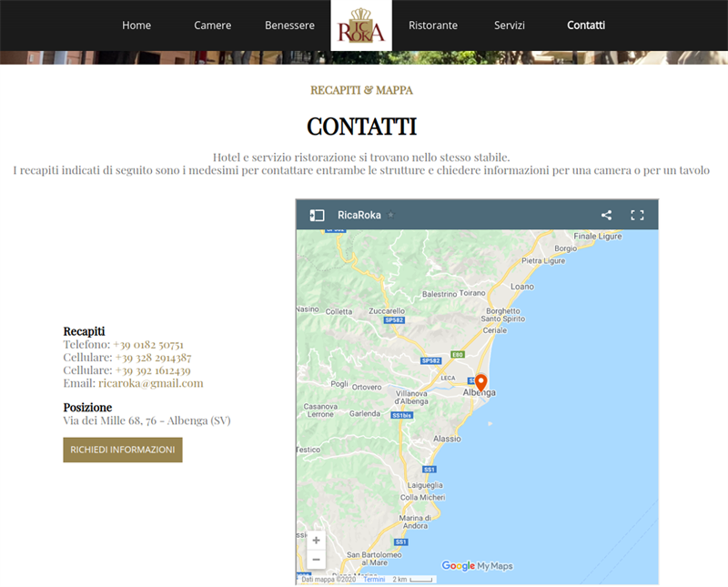The height and width of the screenshot is (587, 728).
Task: Click the Posizione heading
Action: tap(87, 408)
